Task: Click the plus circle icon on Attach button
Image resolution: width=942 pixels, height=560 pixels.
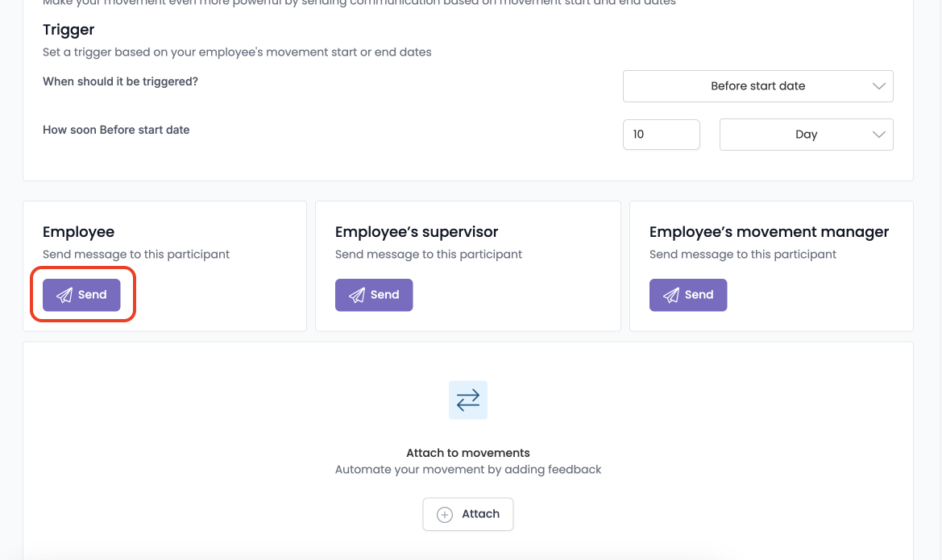Action: (445, 515)
